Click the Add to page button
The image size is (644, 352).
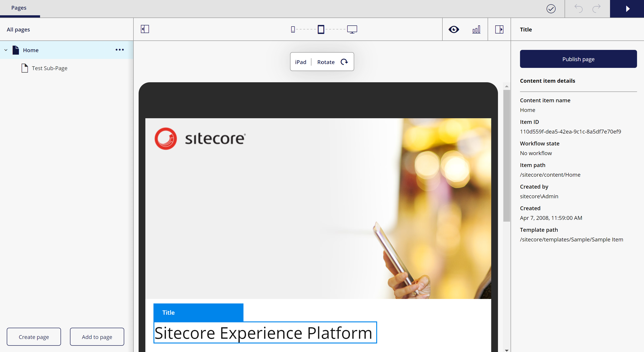[97, 337]
